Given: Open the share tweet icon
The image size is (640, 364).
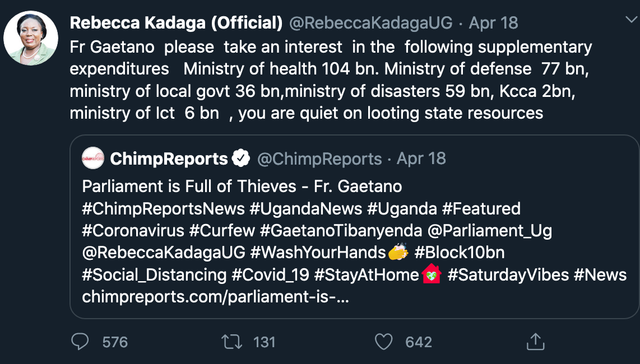Looking at the screenshot, I should [x=536, y=342].
